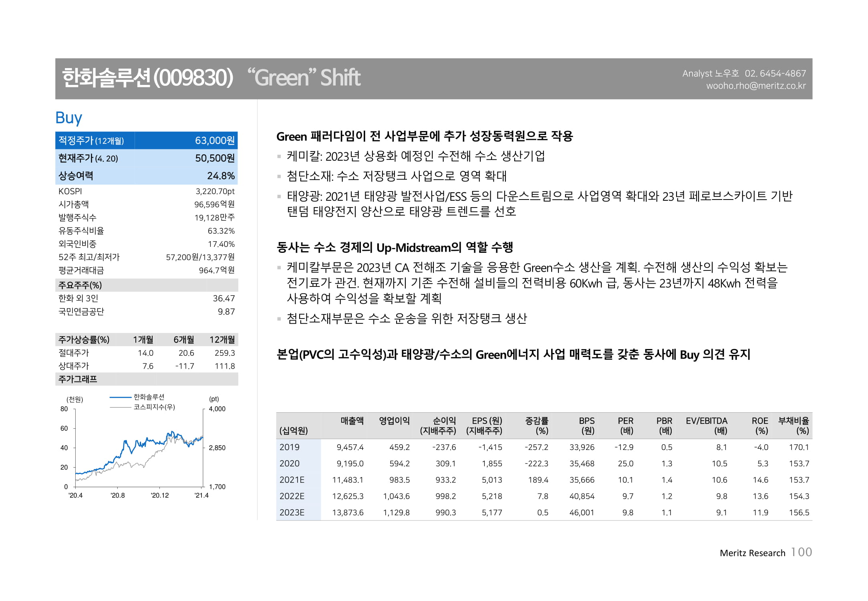The image size is (868, 601).
Task: Click the current price 50,500원 value
Action: click(214, 158)
